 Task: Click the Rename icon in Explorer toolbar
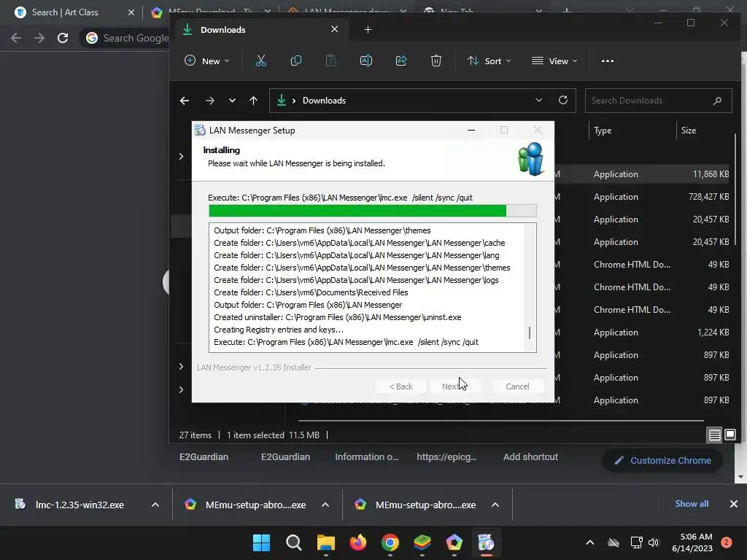(x=366, y=61)
